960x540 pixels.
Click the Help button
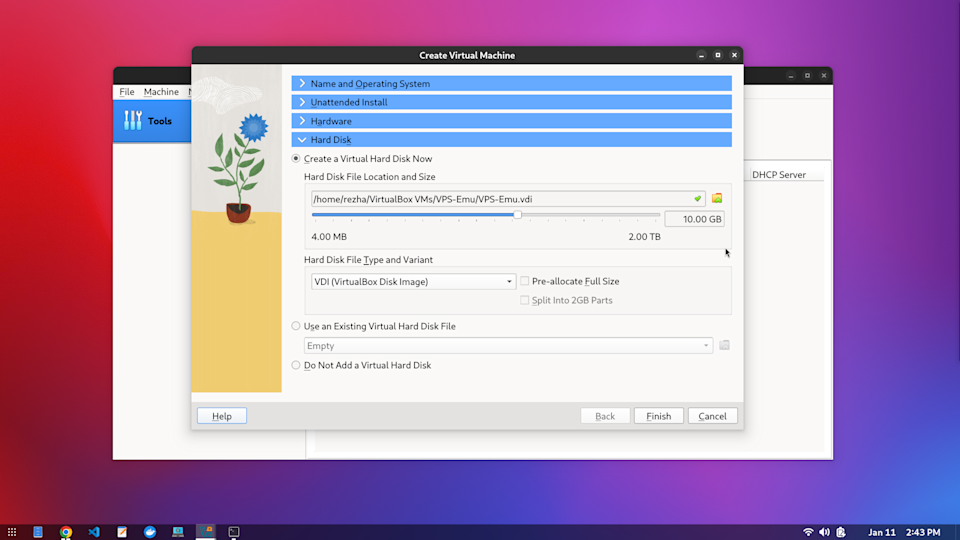click(222, 416)
